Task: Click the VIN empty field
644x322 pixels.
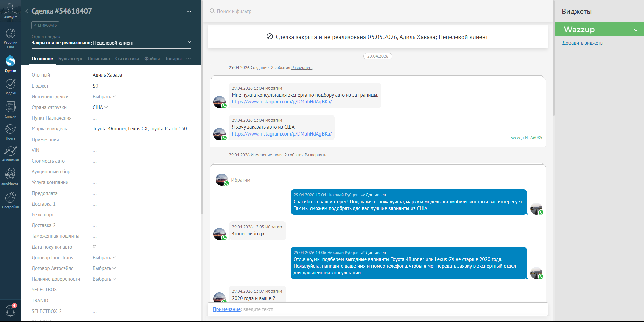Action: coord(95,150)
